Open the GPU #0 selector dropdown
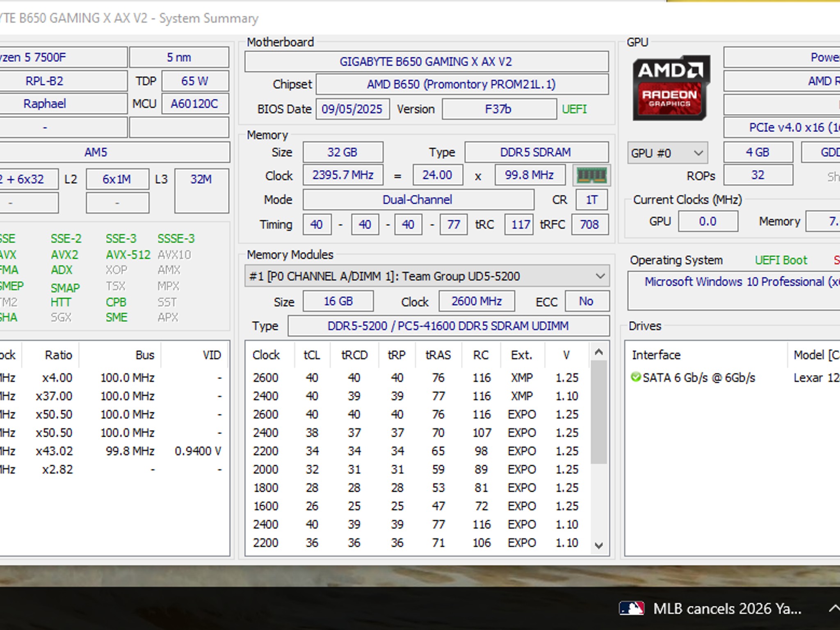 (667, 153)
